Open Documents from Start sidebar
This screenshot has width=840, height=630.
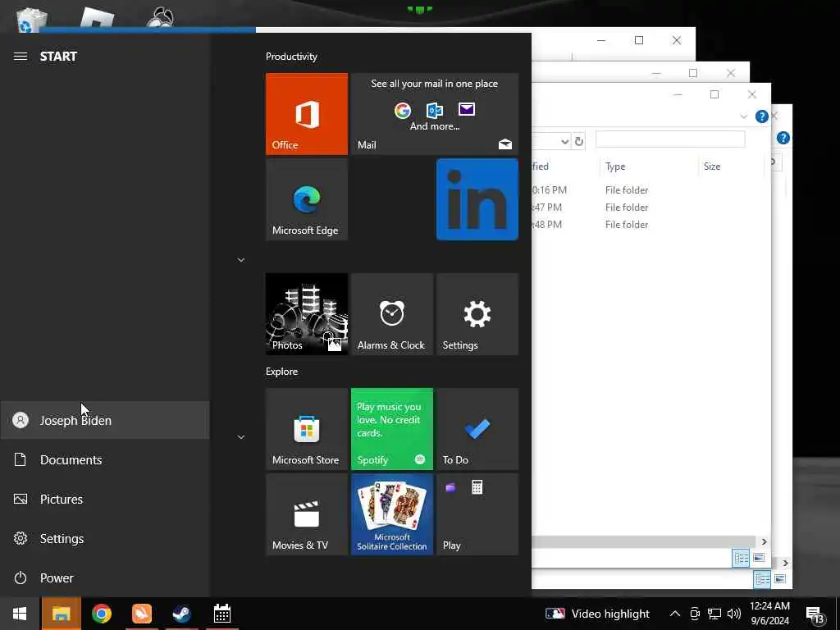(104, 459)
